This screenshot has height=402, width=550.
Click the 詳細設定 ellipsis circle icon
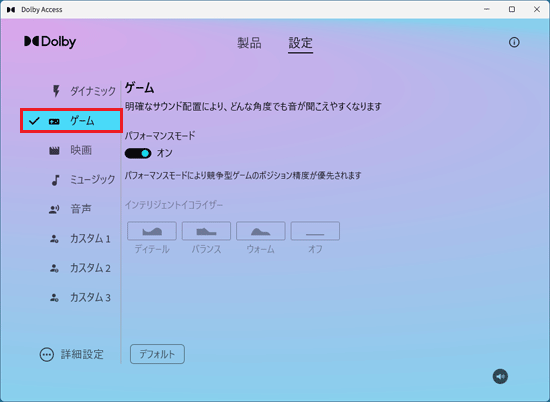point(47,355)
